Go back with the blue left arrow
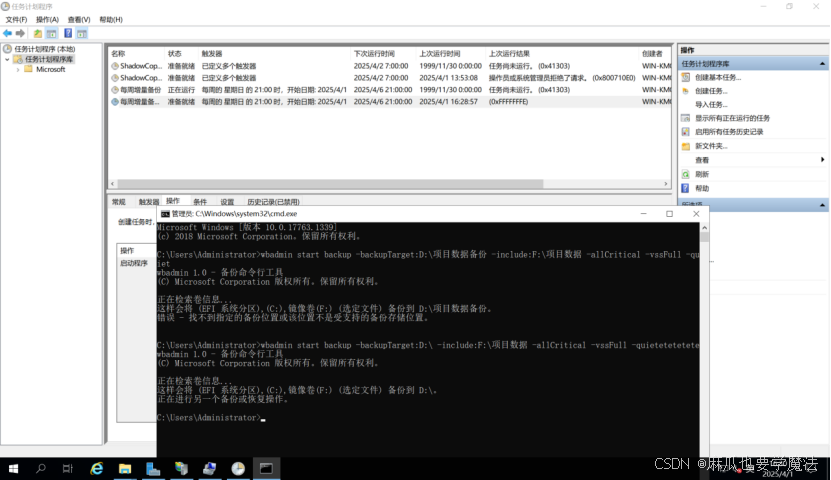Viewport: 831px width, 480px height. tap(7, 33)
